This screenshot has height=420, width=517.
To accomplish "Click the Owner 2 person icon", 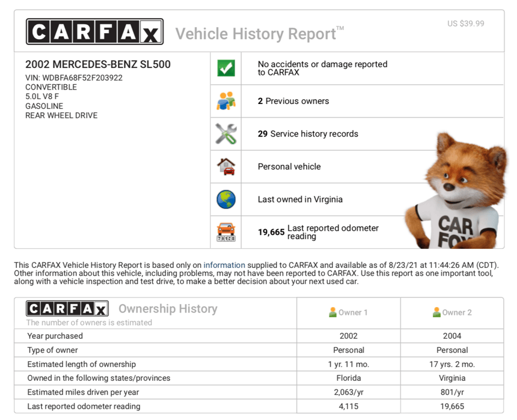I will (x=436, y=312).
